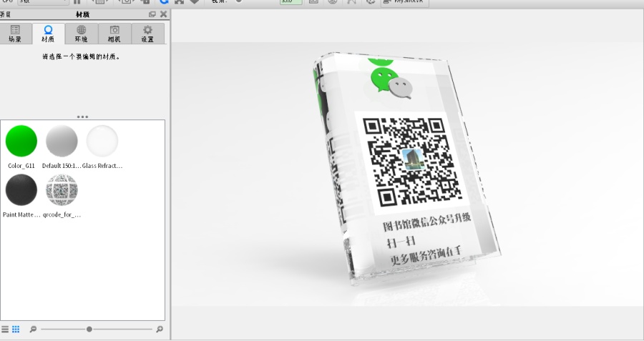This screenshot has height=341, width=644.
Task: Click the thumbnail size slider handle
Action: point(89,329)
